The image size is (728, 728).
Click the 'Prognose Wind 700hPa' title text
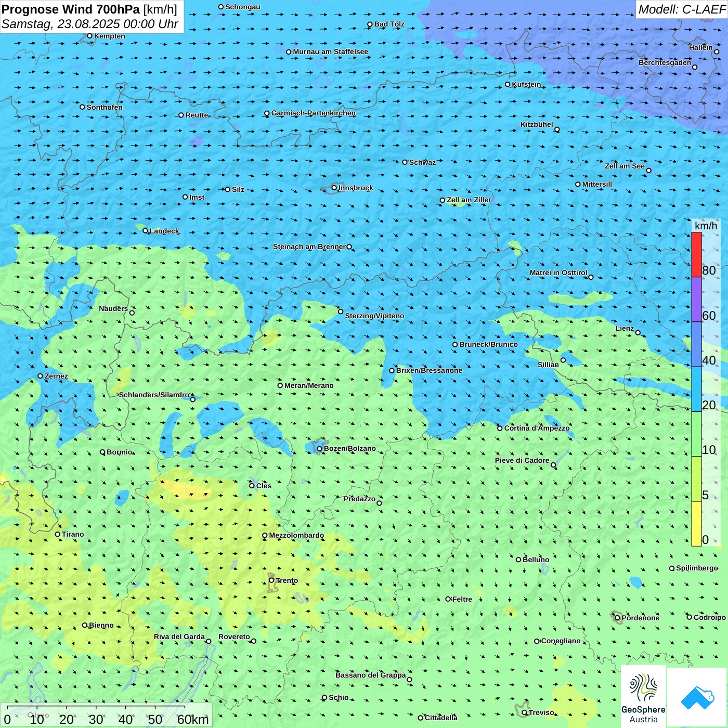[71, 9]
